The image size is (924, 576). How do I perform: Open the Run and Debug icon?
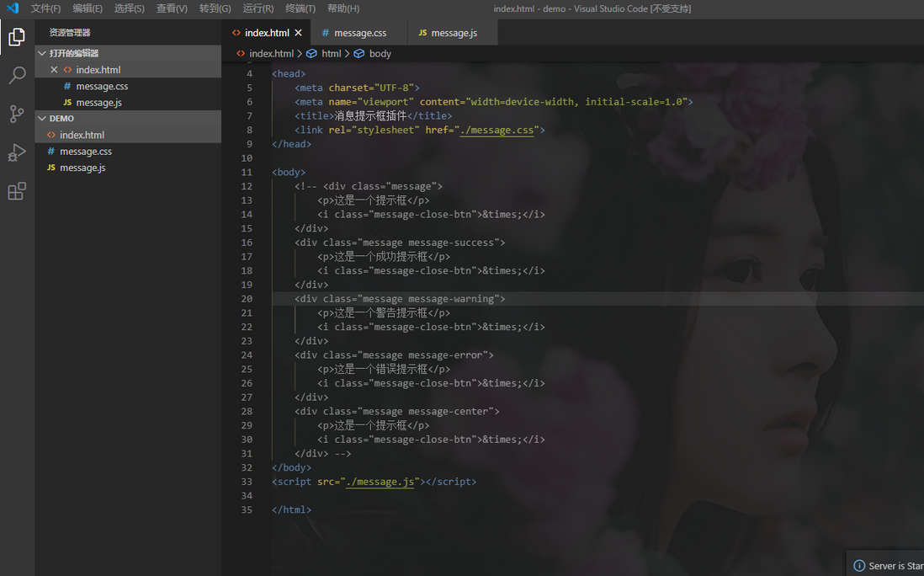tap(17, 152)
